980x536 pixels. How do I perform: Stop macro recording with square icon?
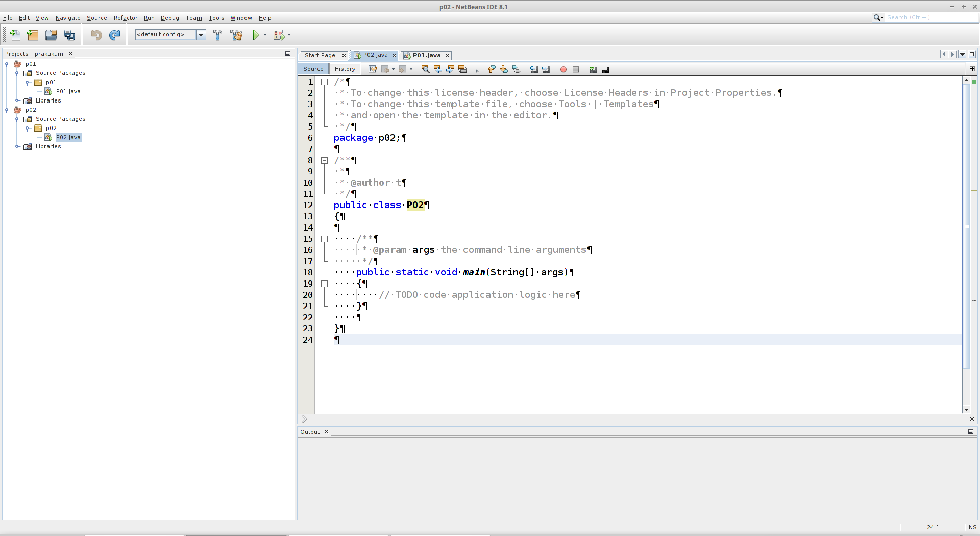click(x=576, y=69)
